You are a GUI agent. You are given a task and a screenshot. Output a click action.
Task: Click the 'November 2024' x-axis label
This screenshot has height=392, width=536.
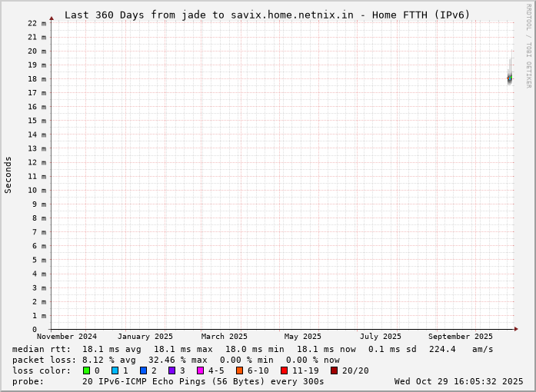66,337
